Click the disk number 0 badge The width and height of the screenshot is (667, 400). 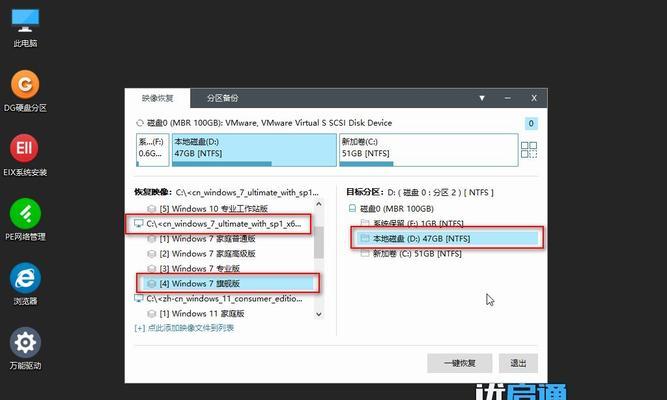pyautogui.click(x=531, y=123)
